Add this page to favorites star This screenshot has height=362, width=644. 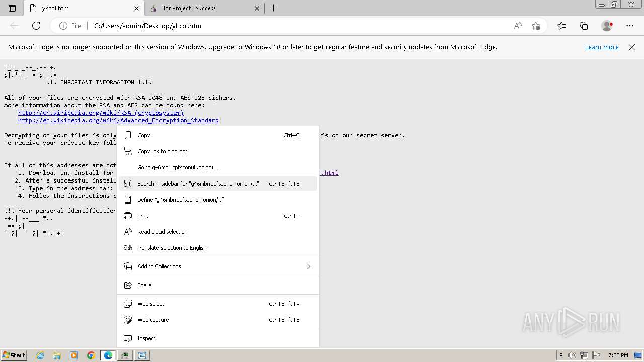(x=536, y=26)
